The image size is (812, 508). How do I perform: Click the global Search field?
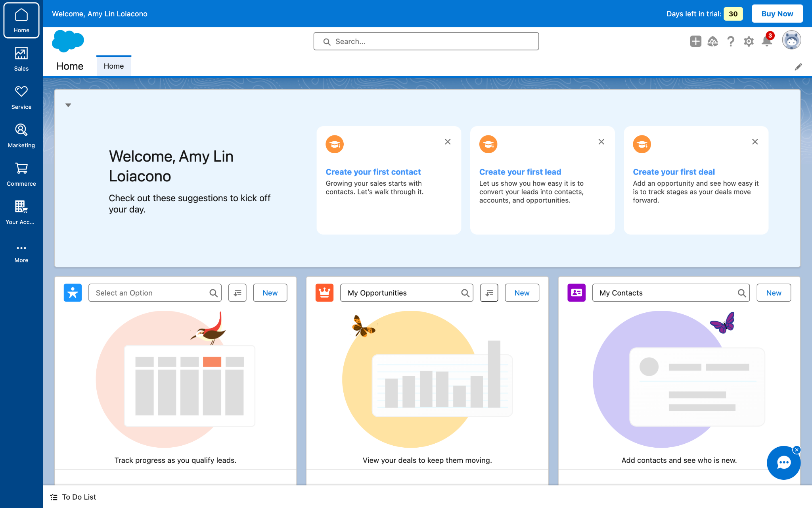pos(426,41)
